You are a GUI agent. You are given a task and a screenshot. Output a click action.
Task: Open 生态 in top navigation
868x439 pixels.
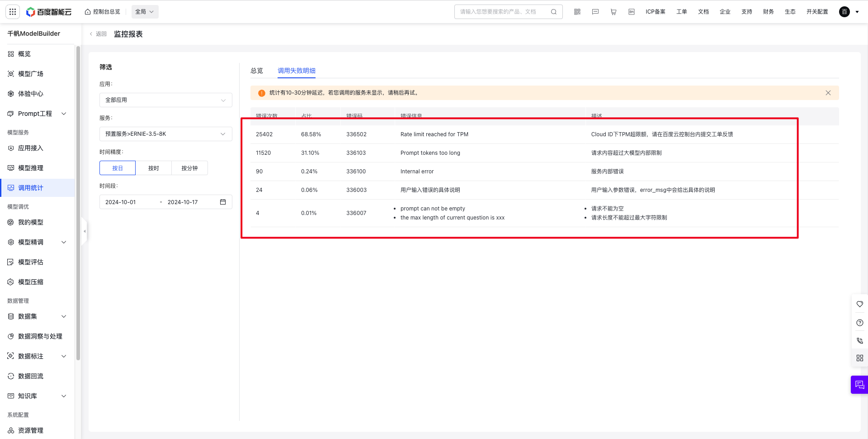click(790, 12)
